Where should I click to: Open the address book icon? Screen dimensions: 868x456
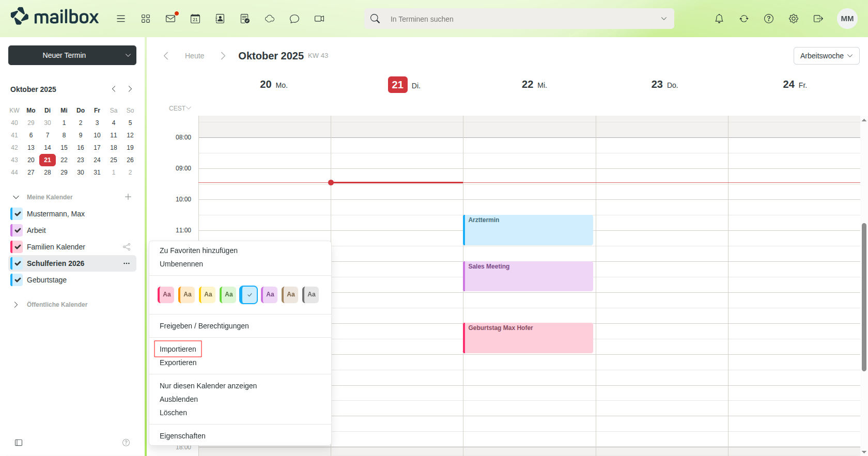220,19
